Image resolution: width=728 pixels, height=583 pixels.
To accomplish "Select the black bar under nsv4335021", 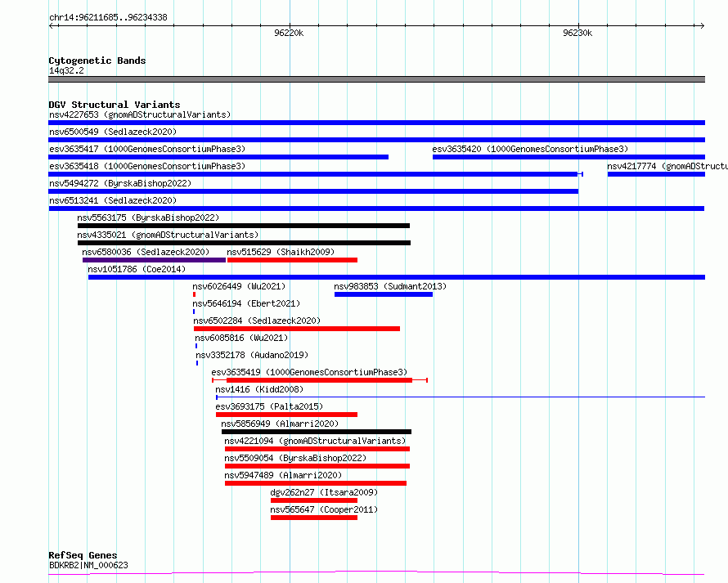I will point(245,243).
